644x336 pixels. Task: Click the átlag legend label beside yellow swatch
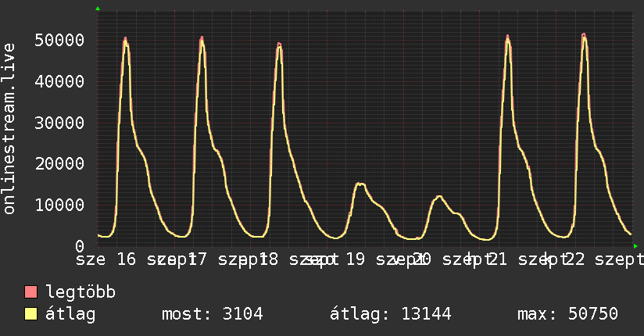point(70,314)
